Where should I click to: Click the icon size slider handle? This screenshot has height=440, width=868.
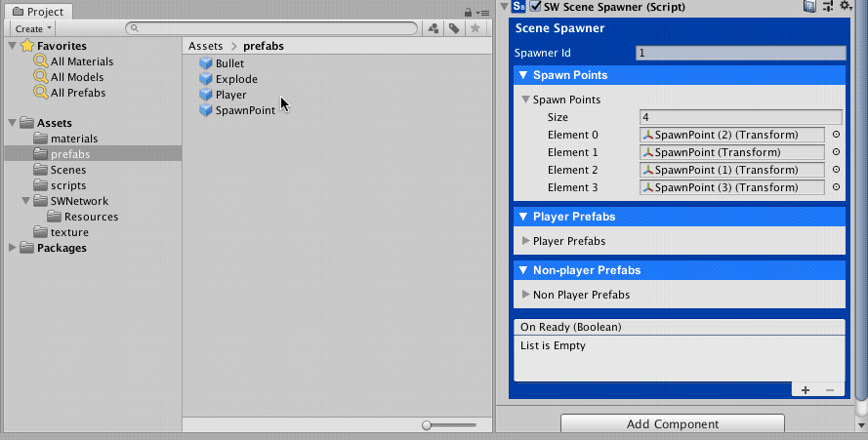point(428,425)
